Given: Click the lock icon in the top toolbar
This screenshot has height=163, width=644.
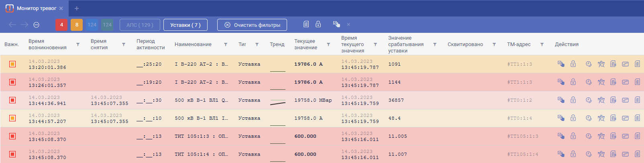Looking at the screenshot, I should (x=318, y=24).
